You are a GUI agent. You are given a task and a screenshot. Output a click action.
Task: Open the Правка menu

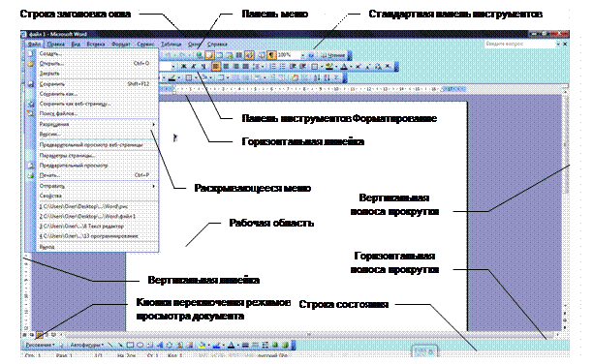55,44
